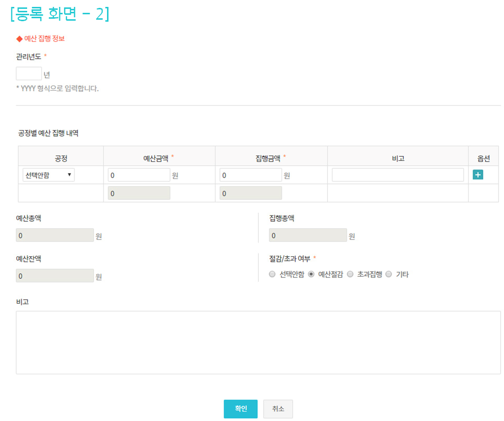Select the 예산절감 radio option
This screenshot has width=504, height=421.
click(x=311, y=275)
